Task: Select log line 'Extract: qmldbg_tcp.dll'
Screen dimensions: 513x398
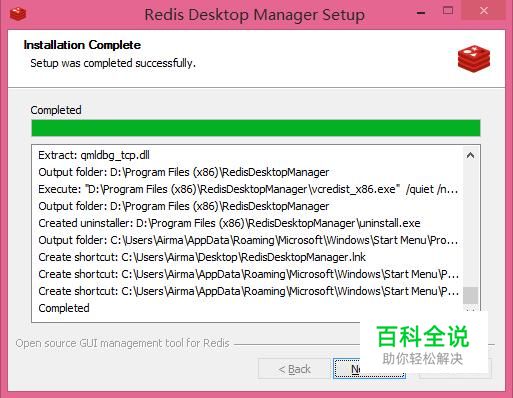Action: pyautogui.click(x=94, y=155)
